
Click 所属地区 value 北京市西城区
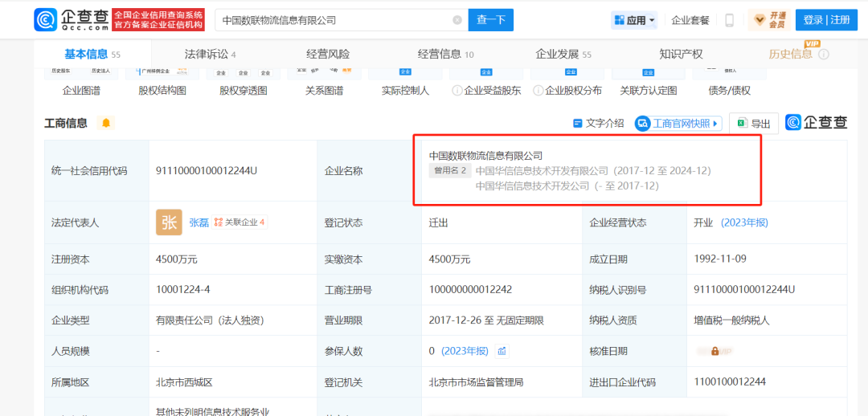coord(184,381)
